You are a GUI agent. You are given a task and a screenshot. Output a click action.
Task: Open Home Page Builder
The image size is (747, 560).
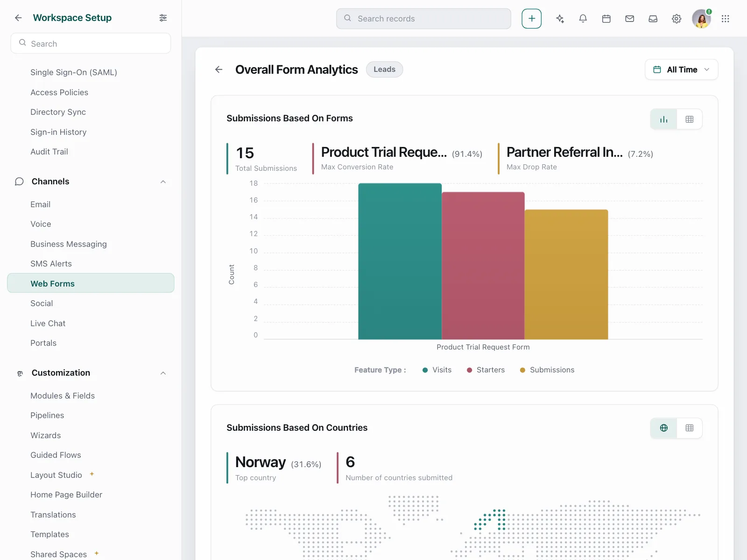66,495
